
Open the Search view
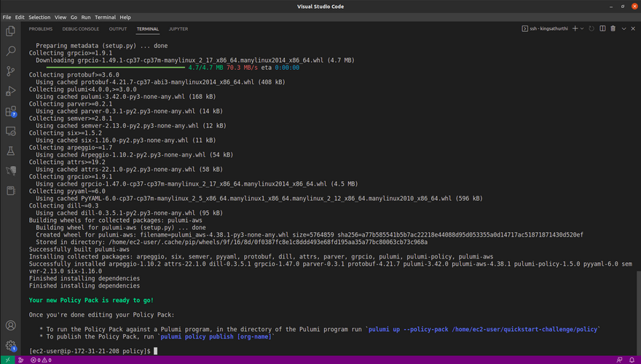(10, 52)
